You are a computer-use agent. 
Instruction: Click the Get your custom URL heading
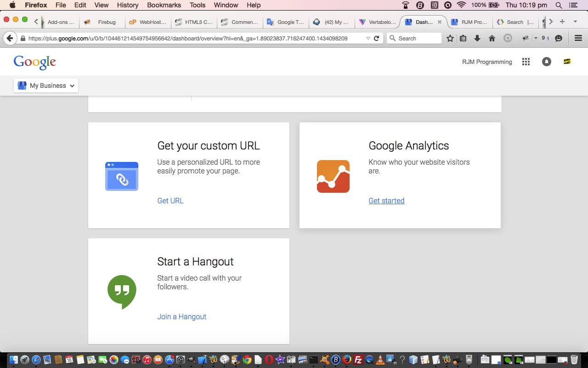tap(209, 146)
